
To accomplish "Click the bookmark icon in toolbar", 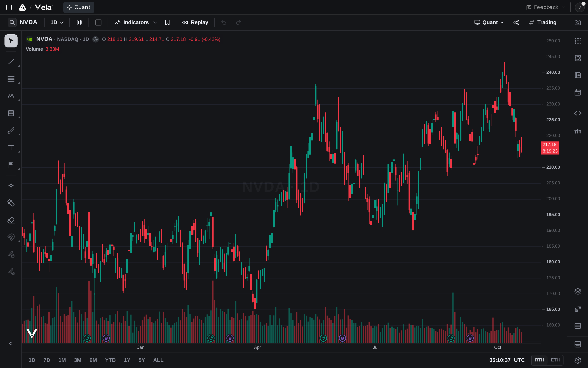I will coord(167,22).
